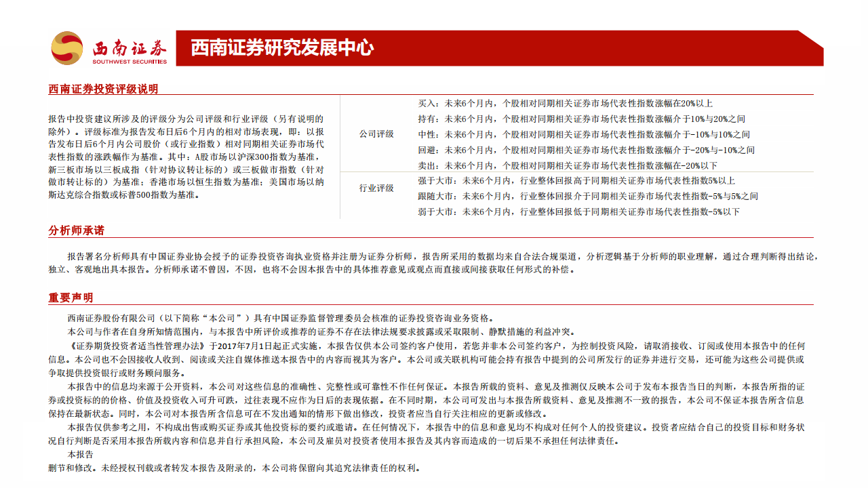
Task: Click the line starting 本公司与作者在自身所知情范围内
Action: pos(321,332)
